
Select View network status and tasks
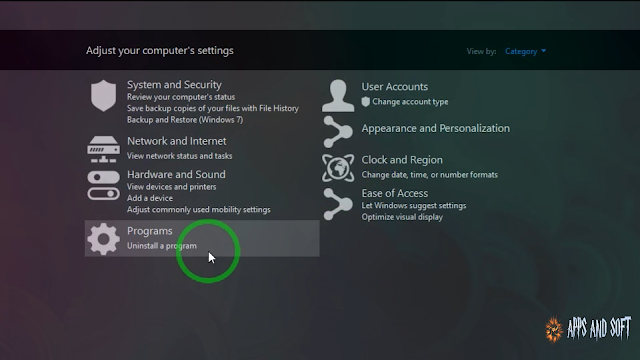(180, 156)
